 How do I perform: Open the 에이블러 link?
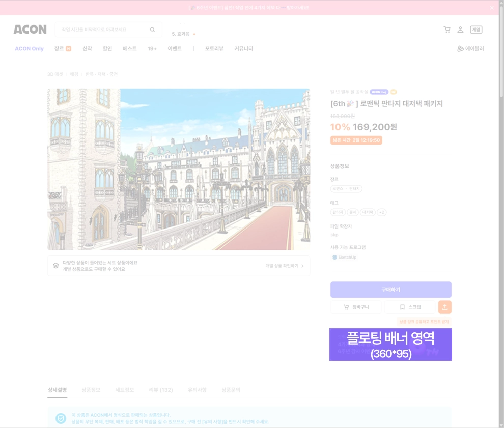tap(470, 48)
